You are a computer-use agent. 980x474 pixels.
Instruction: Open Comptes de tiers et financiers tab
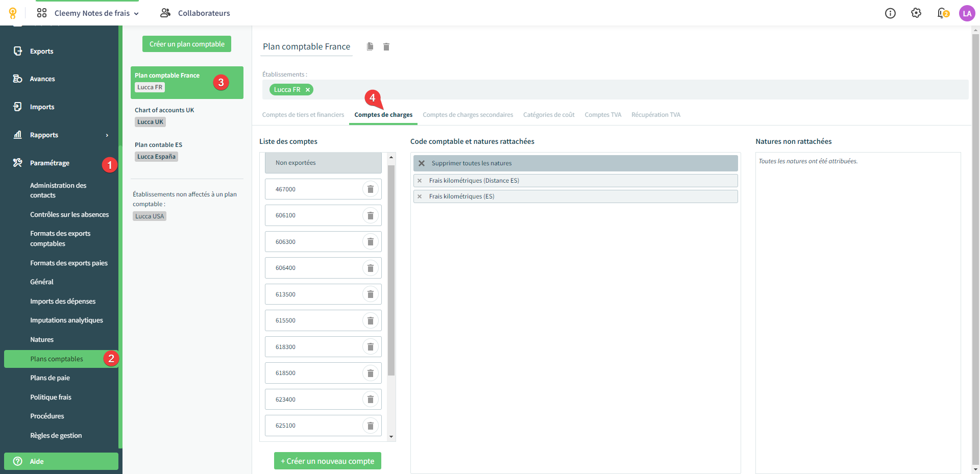click(303, 115)
